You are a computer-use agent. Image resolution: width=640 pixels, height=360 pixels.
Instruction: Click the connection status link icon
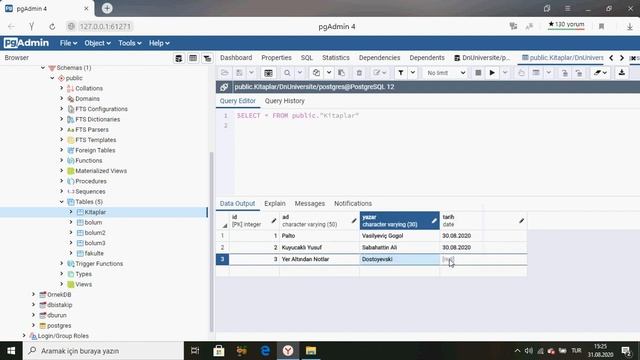point(224,87)
